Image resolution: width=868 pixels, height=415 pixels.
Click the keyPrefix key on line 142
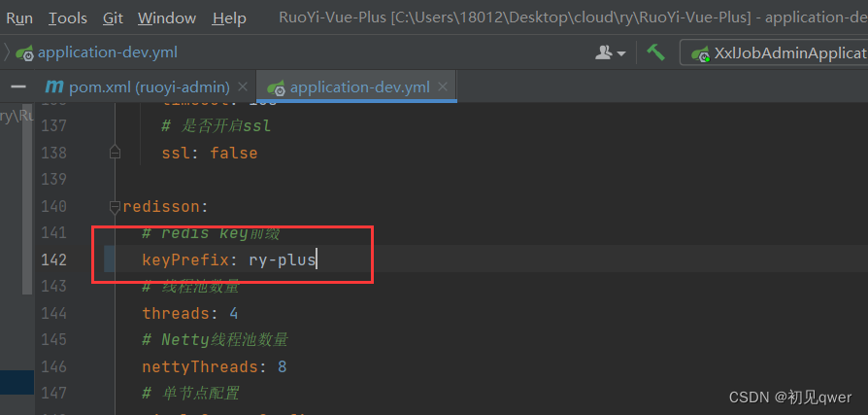coord(184,259)
